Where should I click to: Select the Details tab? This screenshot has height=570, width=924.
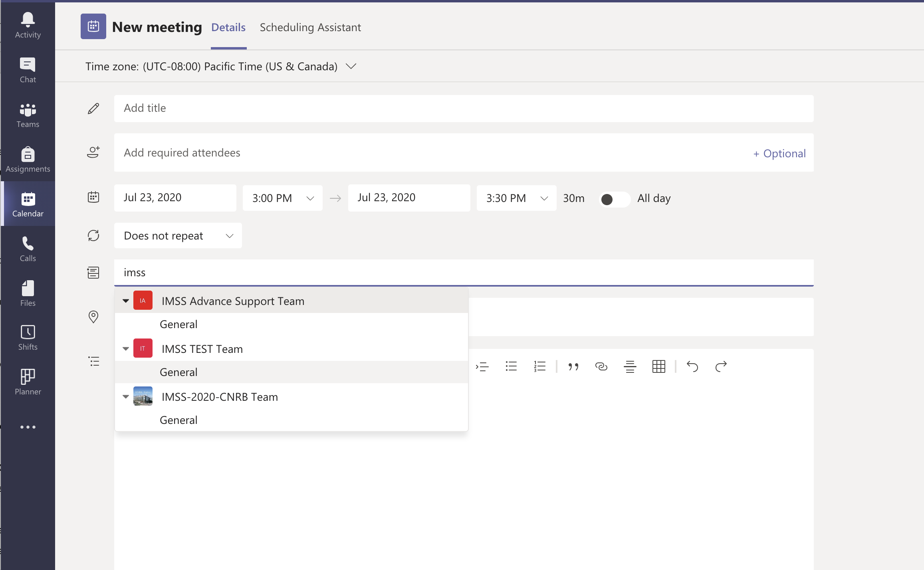pyautogui.click(x=228, y=27)
